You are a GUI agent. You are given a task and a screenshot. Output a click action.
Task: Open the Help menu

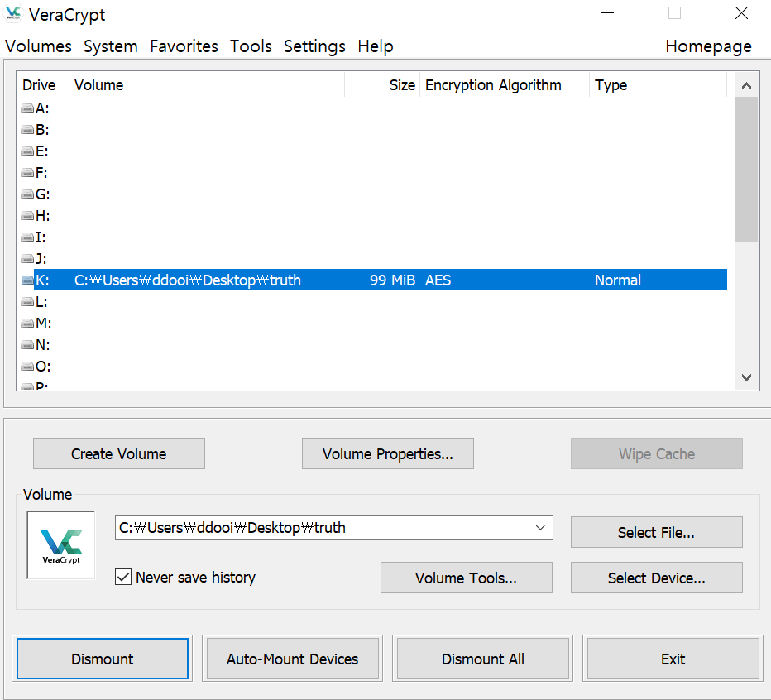coord(376,46)
